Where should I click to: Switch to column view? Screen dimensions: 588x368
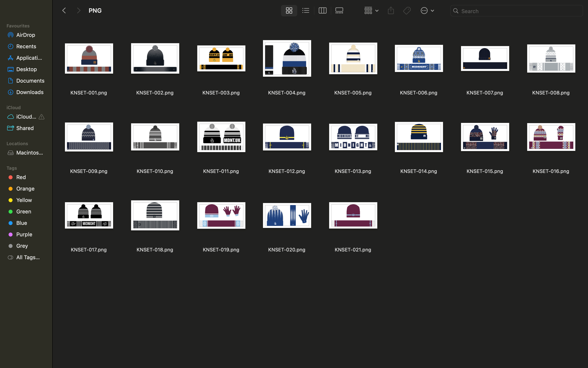point(322,10)
